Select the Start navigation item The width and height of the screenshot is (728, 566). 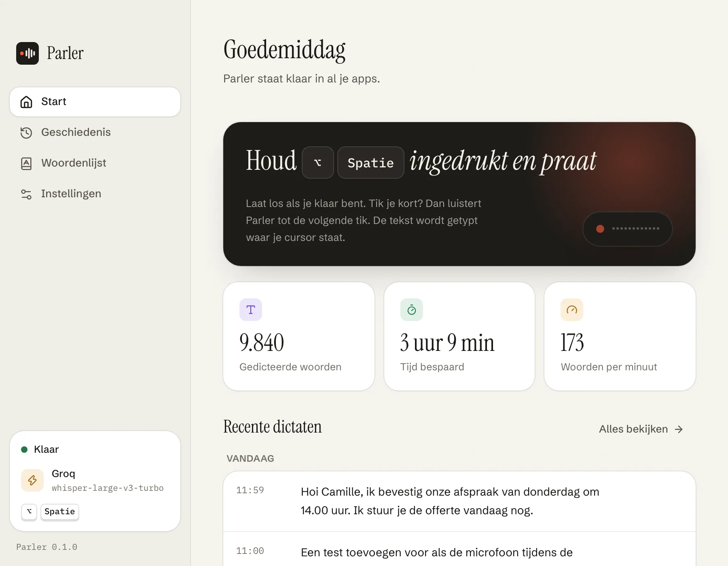point(95,102)
